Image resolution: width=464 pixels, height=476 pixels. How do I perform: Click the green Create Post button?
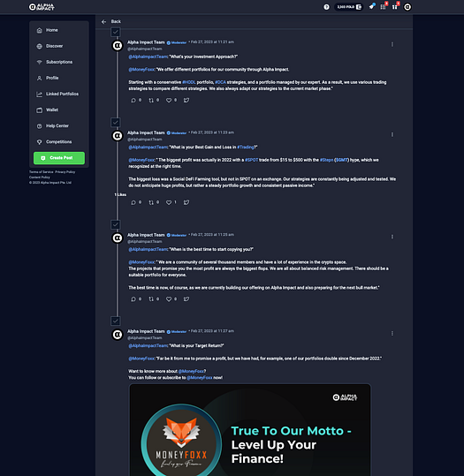pos(59,158)
